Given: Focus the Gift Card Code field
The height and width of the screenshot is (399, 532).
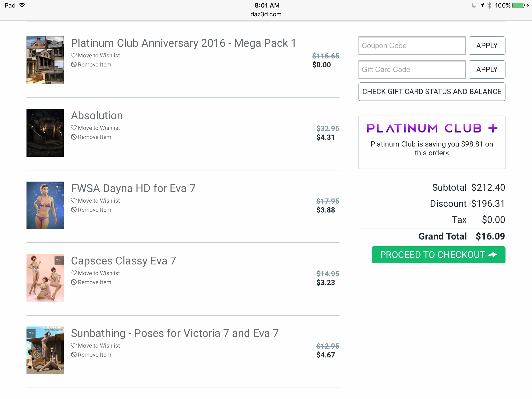Looking at the screenshot, I should [412, 70].
